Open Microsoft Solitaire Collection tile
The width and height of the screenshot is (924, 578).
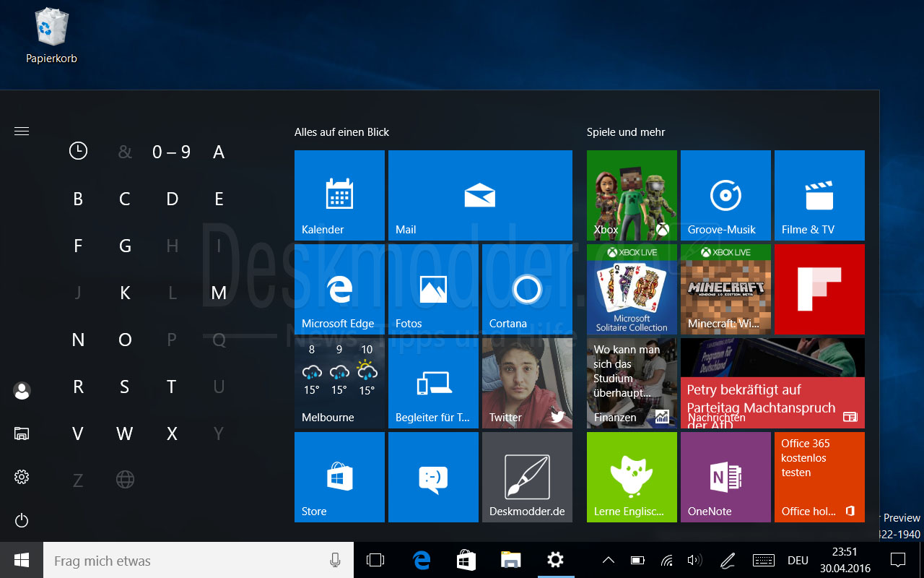[632, 289]
